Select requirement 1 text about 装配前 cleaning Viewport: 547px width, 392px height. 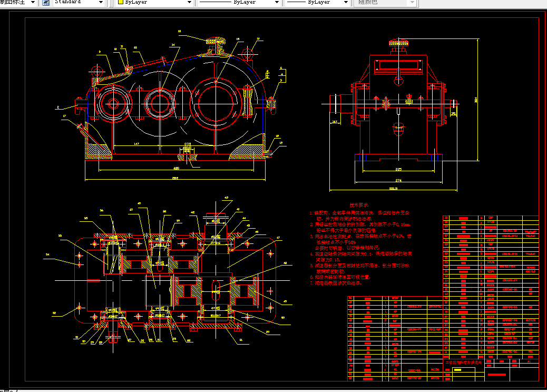point(360,215)
